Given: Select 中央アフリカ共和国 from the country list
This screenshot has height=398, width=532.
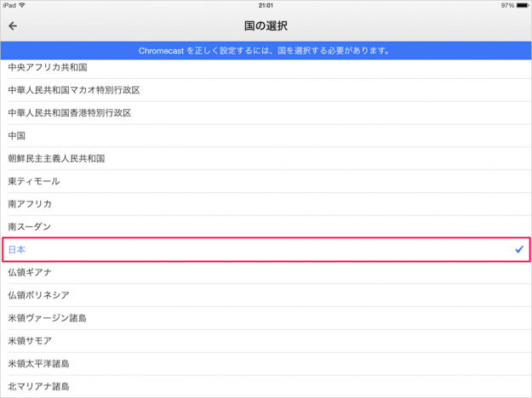Looking at the screenshot, I should 47,67.
